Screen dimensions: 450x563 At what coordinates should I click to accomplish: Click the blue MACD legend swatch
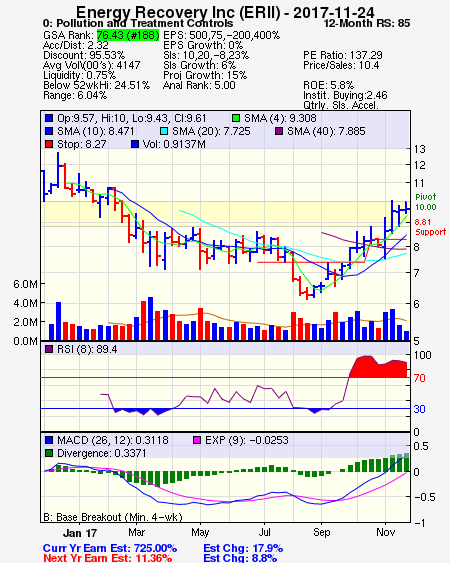tap(49, 440)
